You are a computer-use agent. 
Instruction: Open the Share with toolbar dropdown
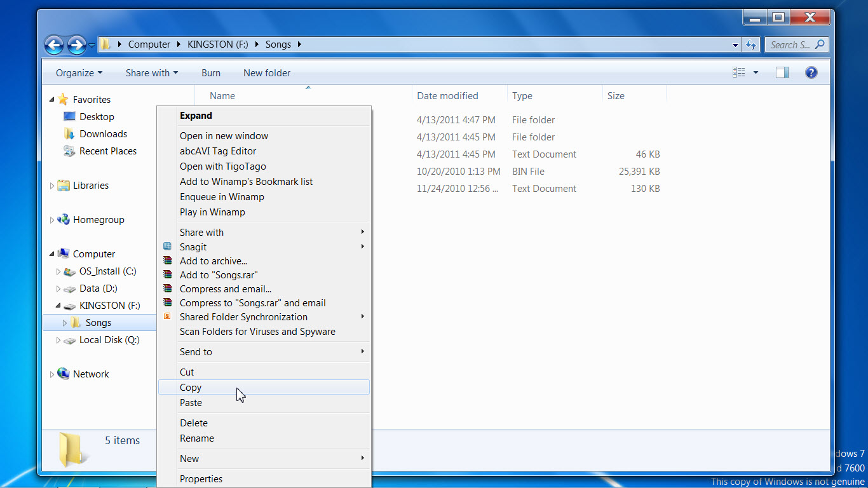(151, 73)
